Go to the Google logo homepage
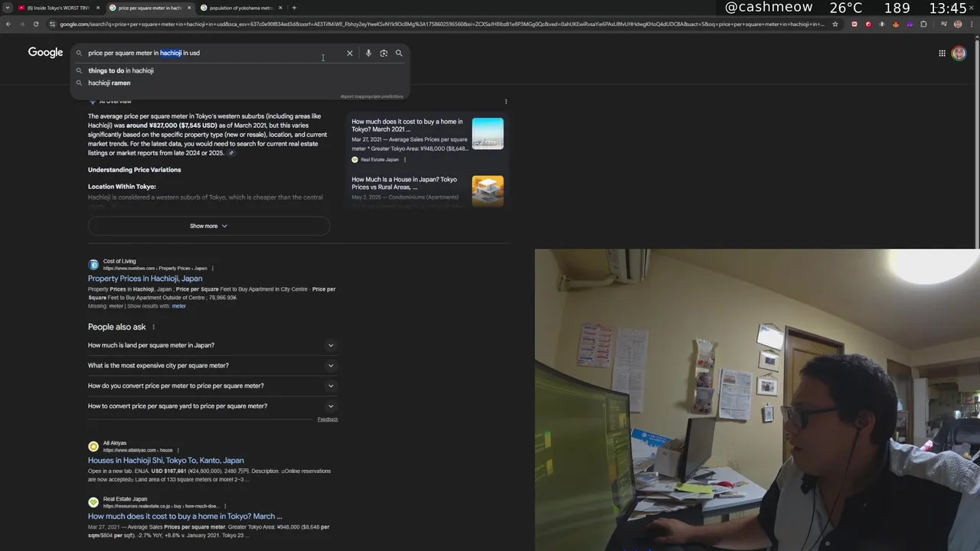Image resolution: width=980 pixels, height=551 pixels. (45, 52)
